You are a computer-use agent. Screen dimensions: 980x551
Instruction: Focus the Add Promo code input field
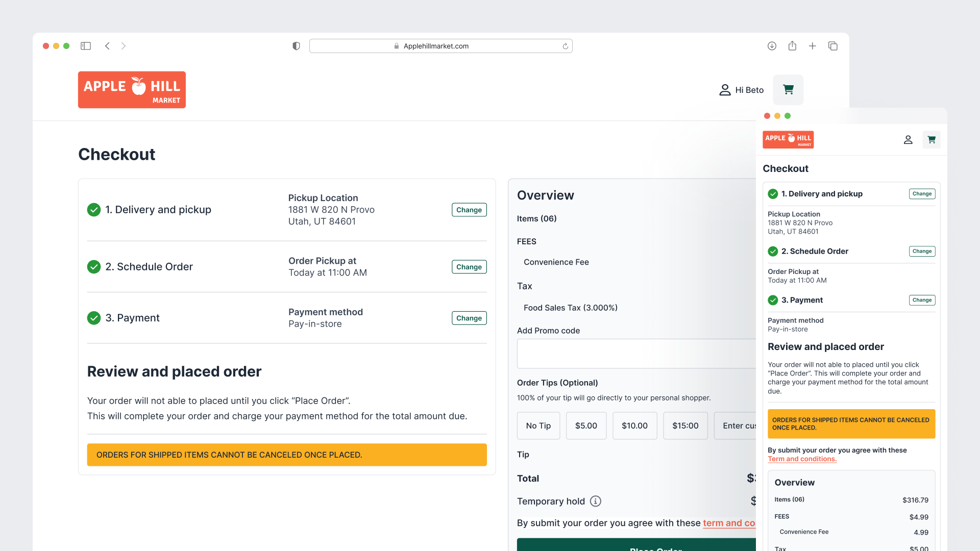pos(636,354)
